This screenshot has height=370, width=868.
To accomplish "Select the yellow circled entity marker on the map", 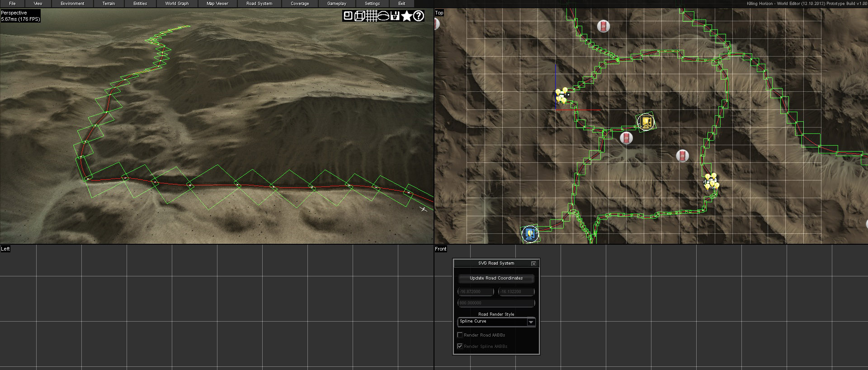I will [646, 122].
